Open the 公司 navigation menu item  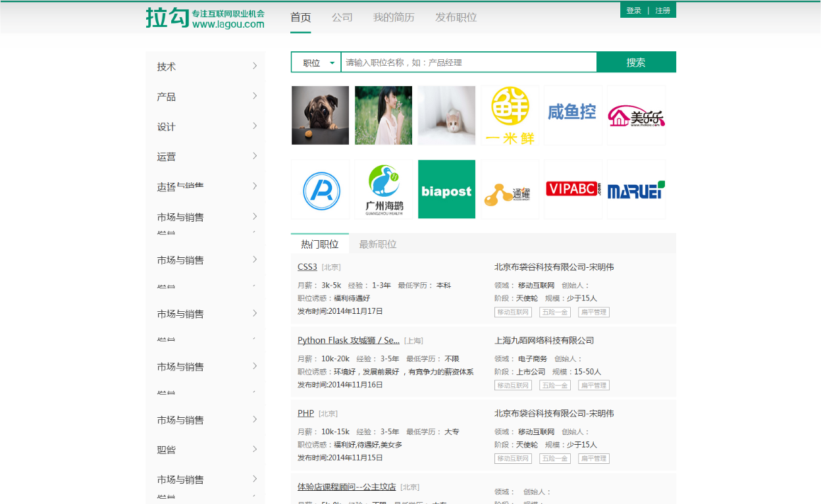(342, 18)
